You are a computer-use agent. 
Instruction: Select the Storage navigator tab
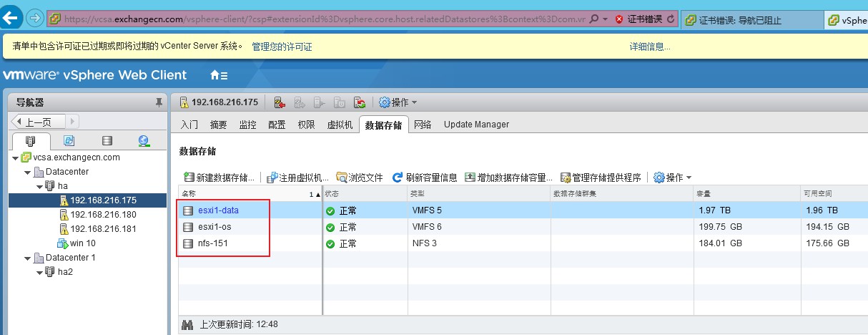[107, 141]
